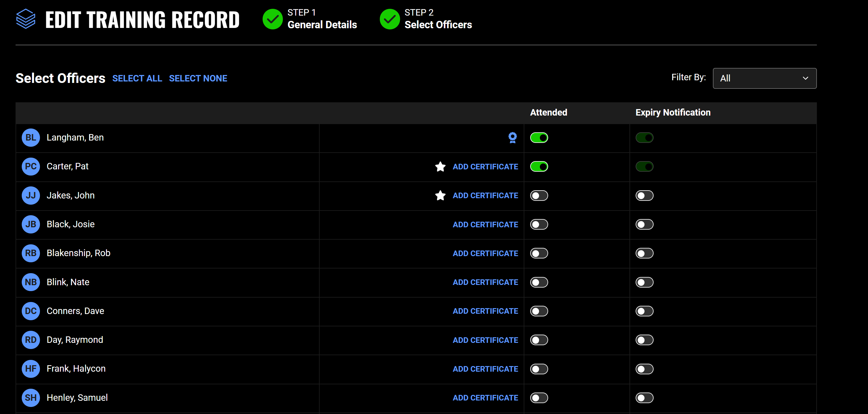868x414 pixels.
Task: Click the name Blakenship, Rob
Action: (x=78, y=253)
